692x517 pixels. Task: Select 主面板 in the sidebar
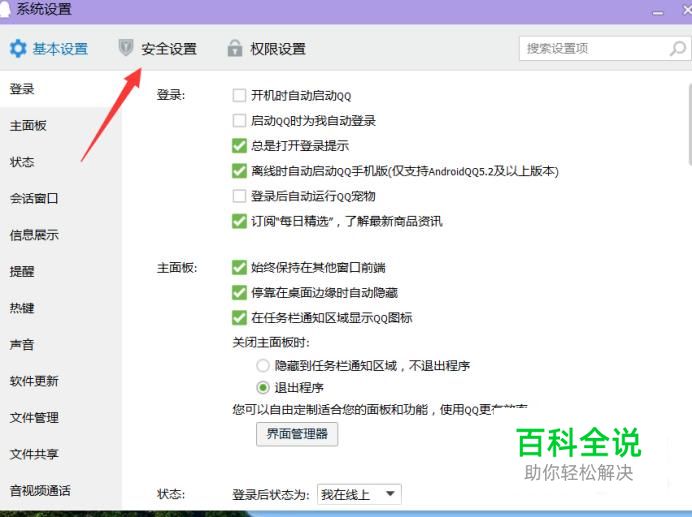[x=61, y=126]
